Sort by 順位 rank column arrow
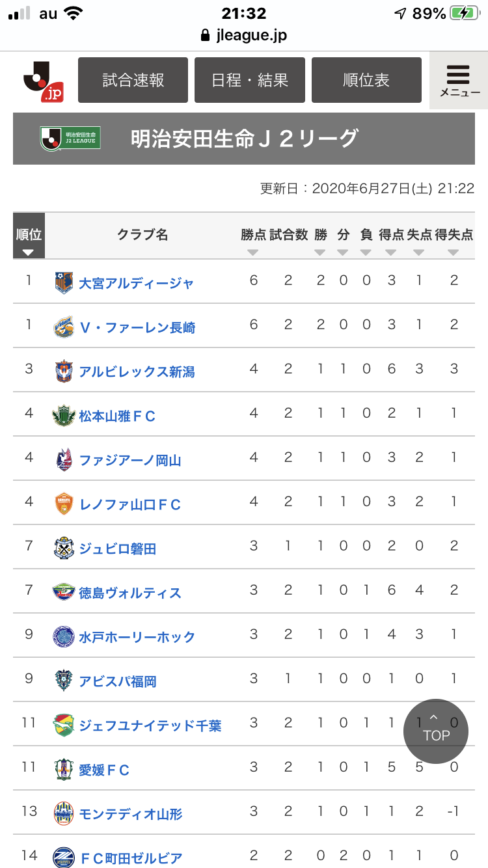488x868 pixels. point(29,252)
